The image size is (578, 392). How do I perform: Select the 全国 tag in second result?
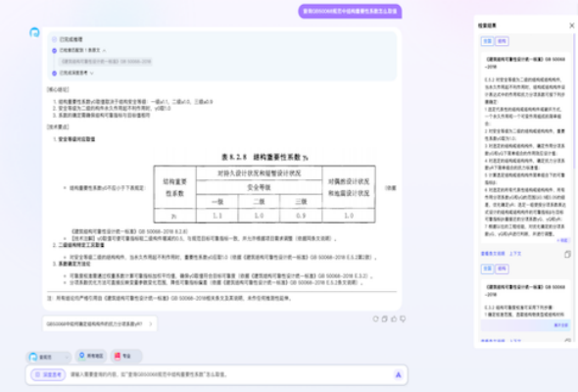(487, 269)
